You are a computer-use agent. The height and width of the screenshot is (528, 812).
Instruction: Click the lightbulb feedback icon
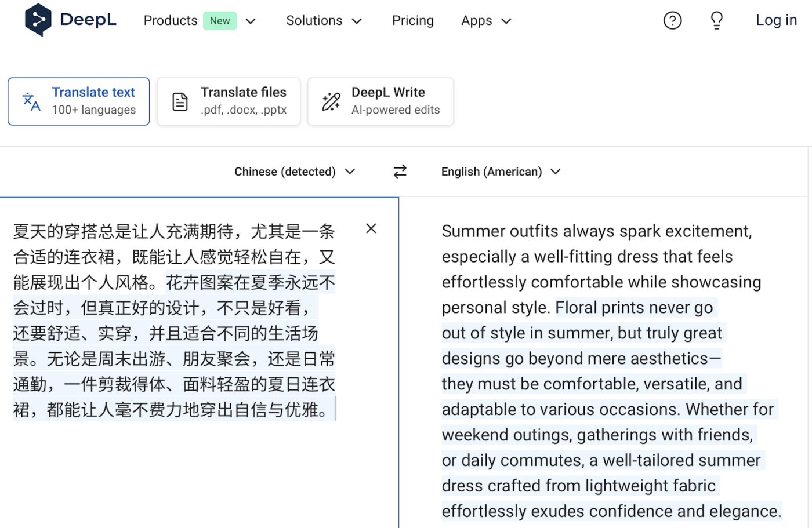pyautogui.click(x=716, y=20)
